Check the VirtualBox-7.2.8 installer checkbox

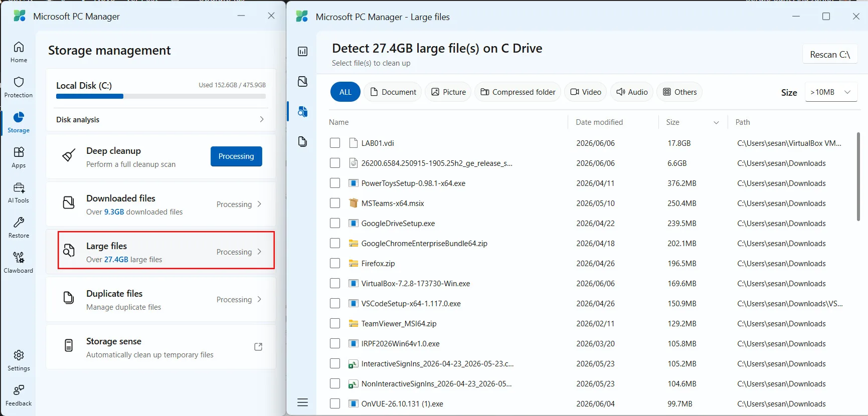click(335, 283)
